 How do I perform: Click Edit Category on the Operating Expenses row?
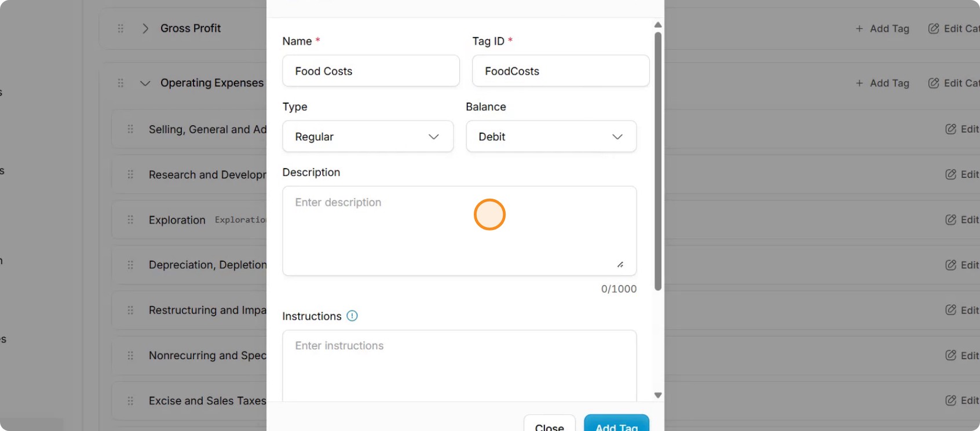tap(954, 83)
